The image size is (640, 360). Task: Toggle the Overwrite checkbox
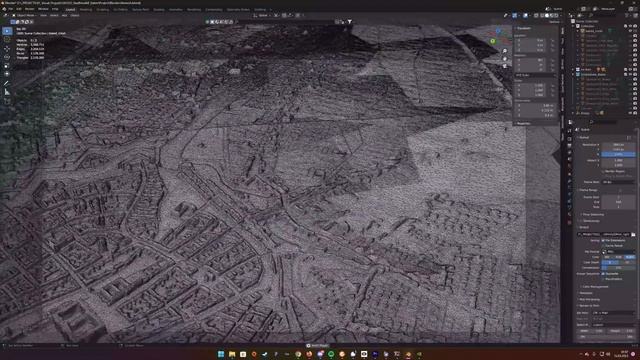click(x=603, y=273)
